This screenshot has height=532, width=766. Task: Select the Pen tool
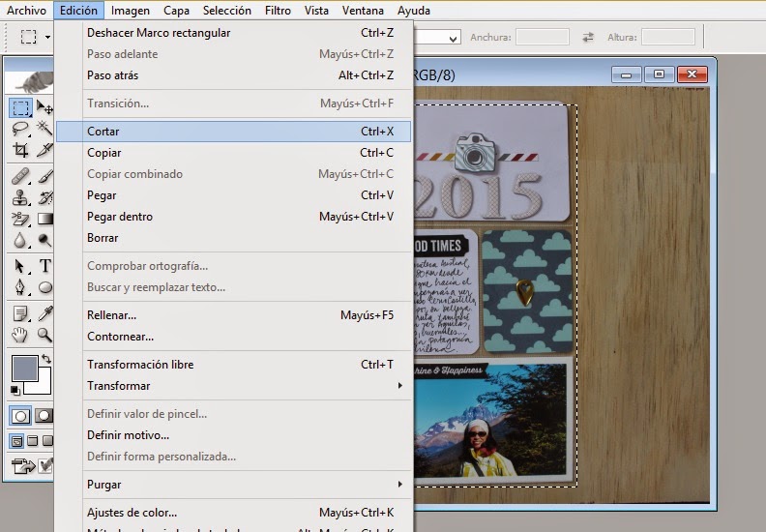point(20,287)
